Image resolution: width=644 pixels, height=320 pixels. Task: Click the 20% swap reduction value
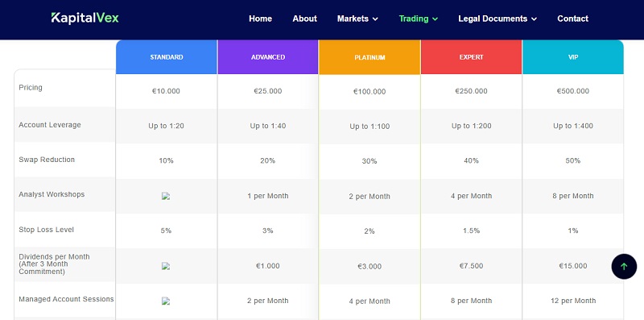[268, 161]
